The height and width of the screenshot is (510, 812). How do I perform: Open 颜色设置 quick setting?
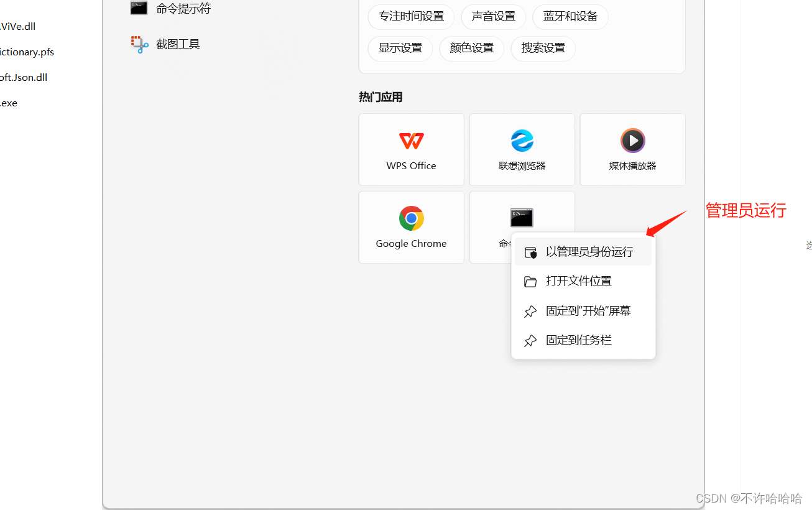472,48
